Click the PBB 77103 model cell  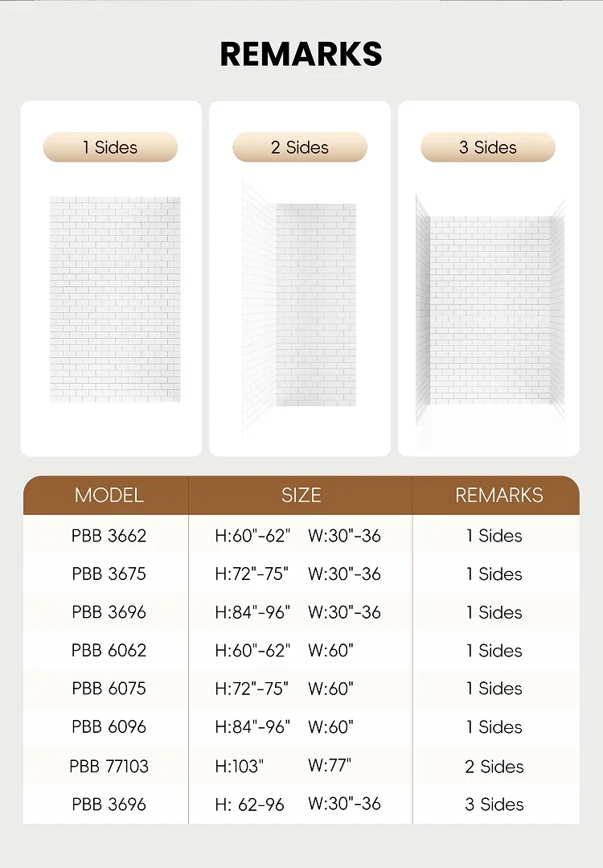[109, 766]
